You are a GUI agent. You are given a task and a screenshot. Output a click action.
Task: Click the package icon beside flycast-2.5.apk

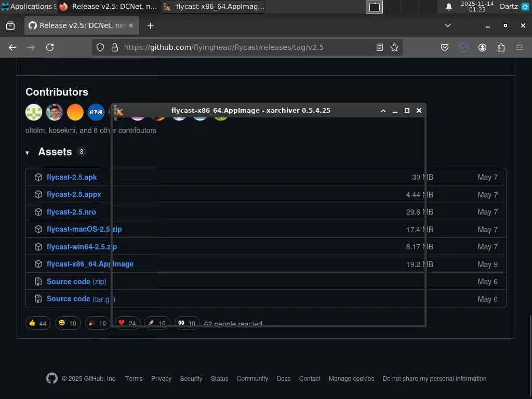38,177
